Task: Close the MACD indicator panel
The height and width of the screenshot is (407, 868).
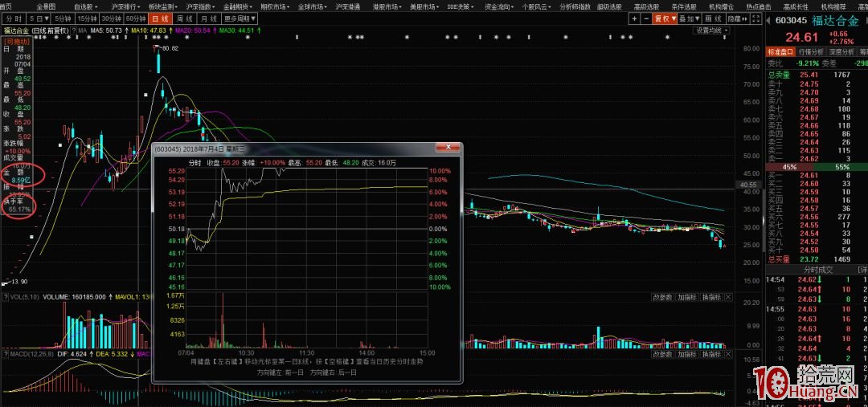Action: click(728, 353)
